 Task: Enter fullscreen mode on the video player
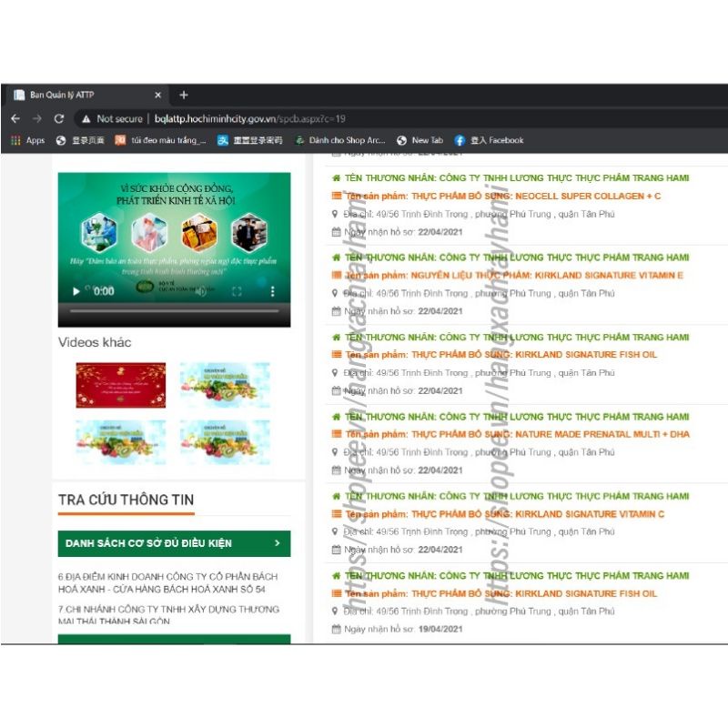point(237,291)
